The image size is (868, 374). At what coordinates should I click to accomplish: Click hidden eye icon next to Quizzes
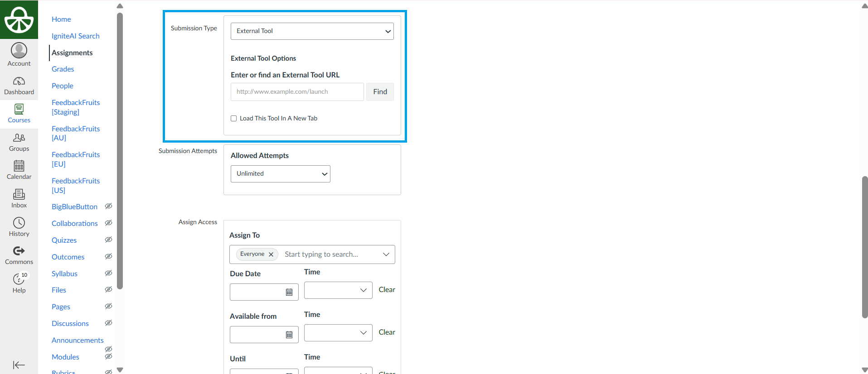[x=109, y=240]
